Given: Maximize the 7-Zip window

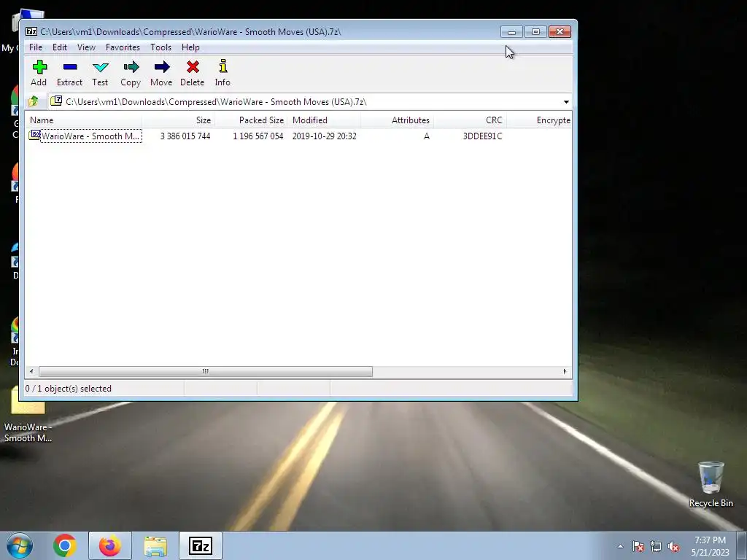Looking at the screenshot, I should 535,32.
